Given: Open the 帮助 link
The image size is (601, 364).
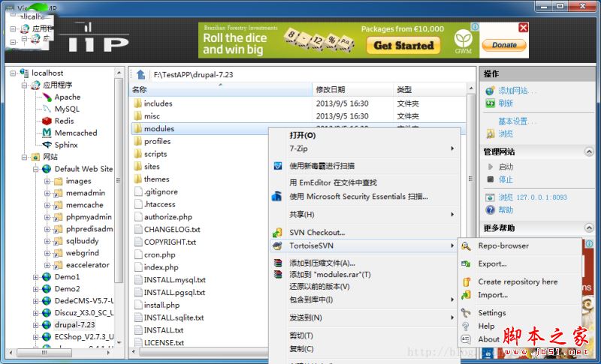Looking at the screenshot, I should pos(506,209).
